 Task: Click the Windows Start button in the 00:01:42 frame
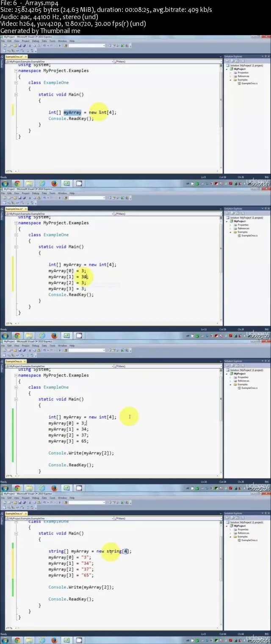click(5, 184)
